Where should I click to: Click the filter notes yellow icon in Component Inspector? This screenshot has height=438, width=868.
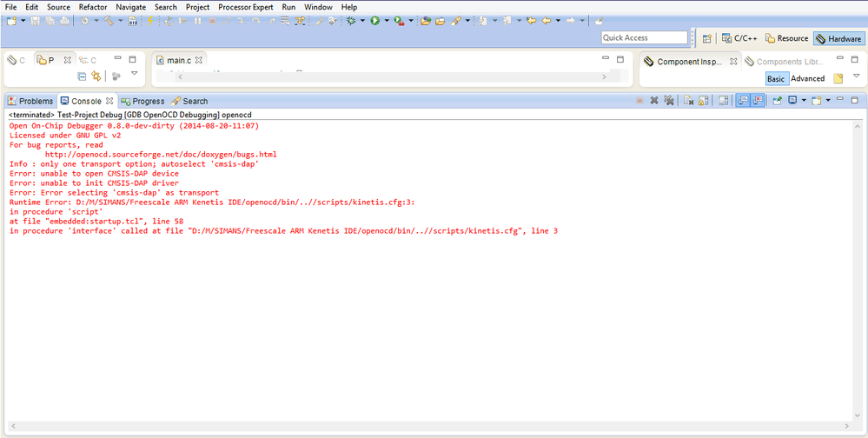click(x=838, y=78)
